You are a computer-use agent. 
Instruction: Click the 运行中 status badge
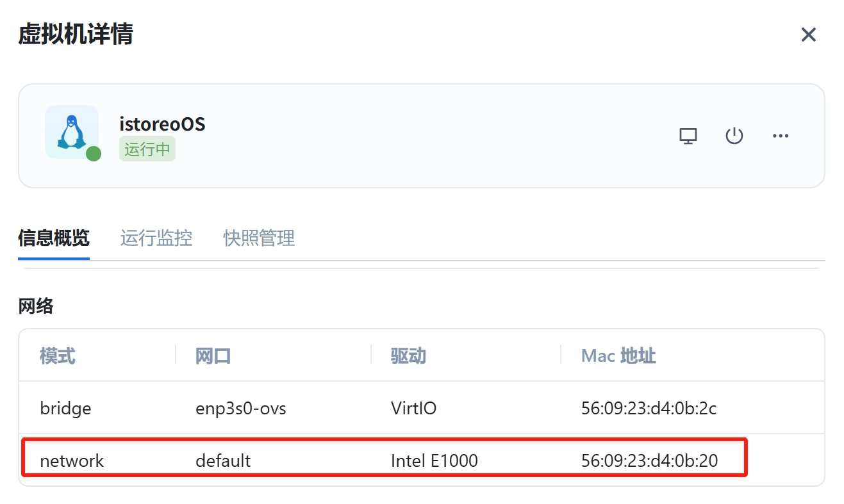click(147, 149)
